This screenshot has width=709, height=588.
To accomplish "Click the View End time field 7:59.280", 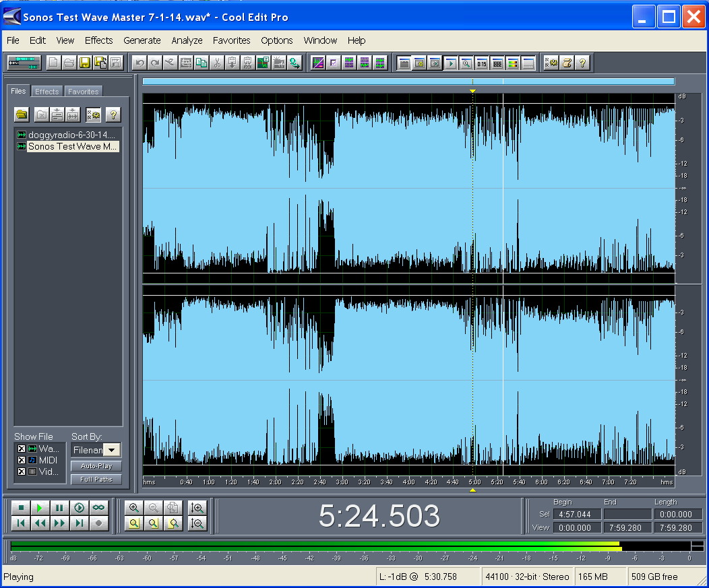I will coord(627,528).
